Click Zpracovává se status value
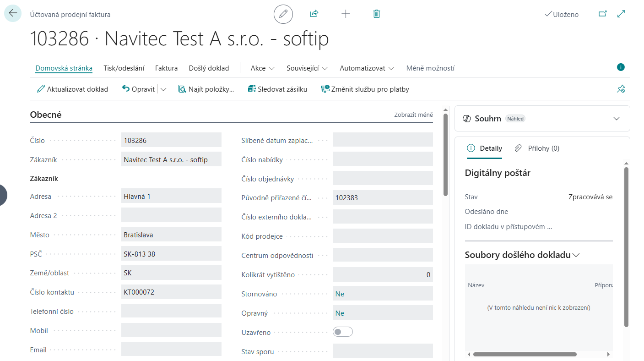The image size is (644, 361). [x=590, y=197]
